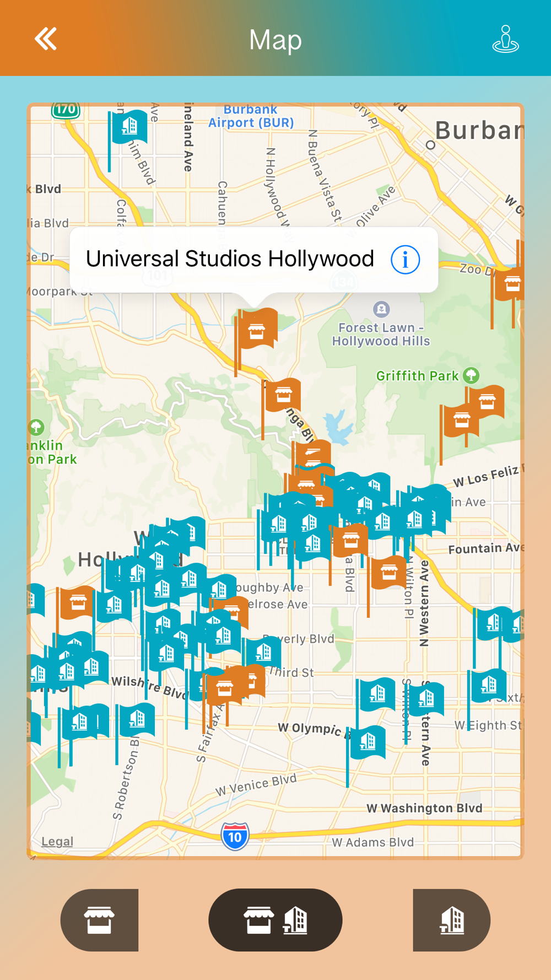Tap the double-chevron back button
The width and height of the screenshot is (551, 980).
[46, 39]
